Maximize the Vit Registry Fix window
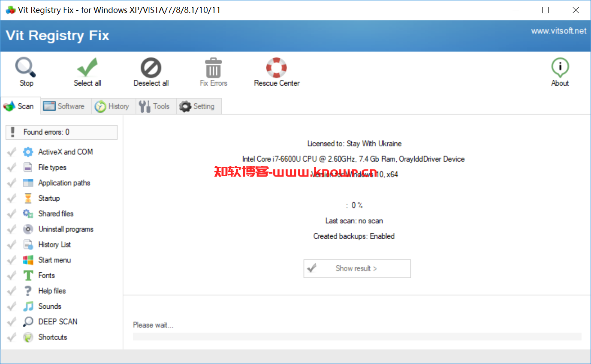Screen dimensions: 591x364 click(x=545, y=10)
